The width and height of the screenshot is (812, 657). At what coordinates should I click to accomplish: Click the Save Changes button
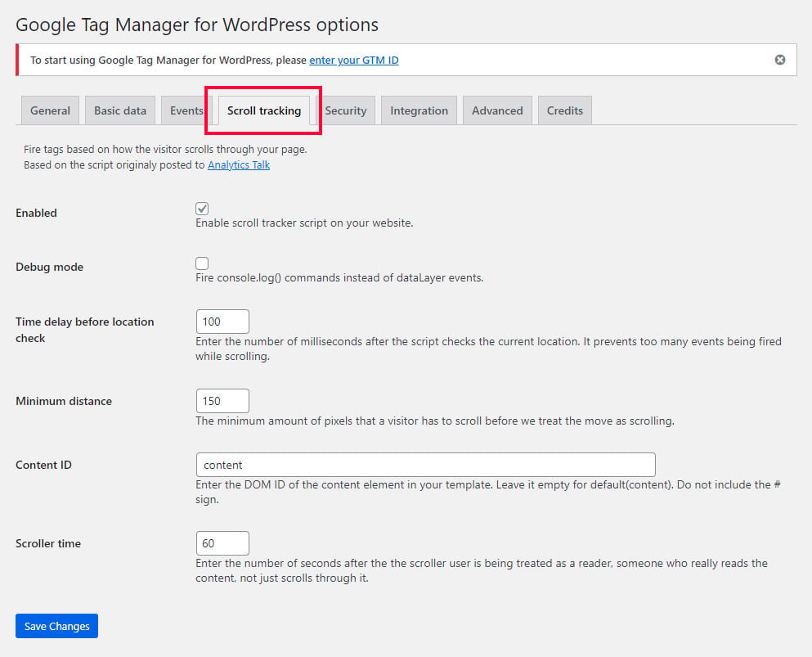point(56,626)
